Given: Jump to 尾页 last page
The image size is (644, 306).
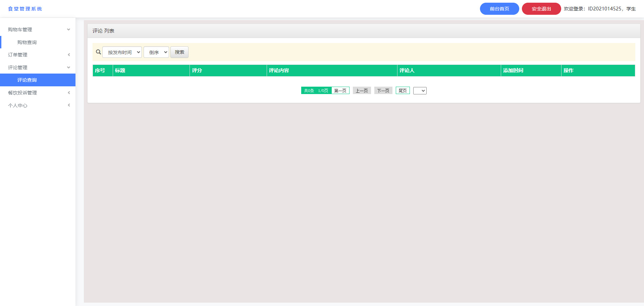Looking at the screenshot, I should [x=402, y=91].
